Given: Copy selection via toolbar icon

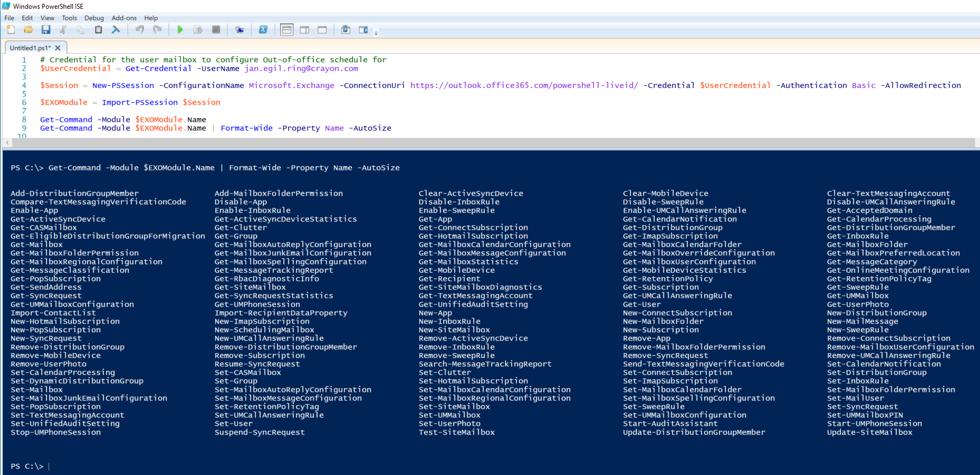Looking at the screenshot, I should click(x=81, y=30).
